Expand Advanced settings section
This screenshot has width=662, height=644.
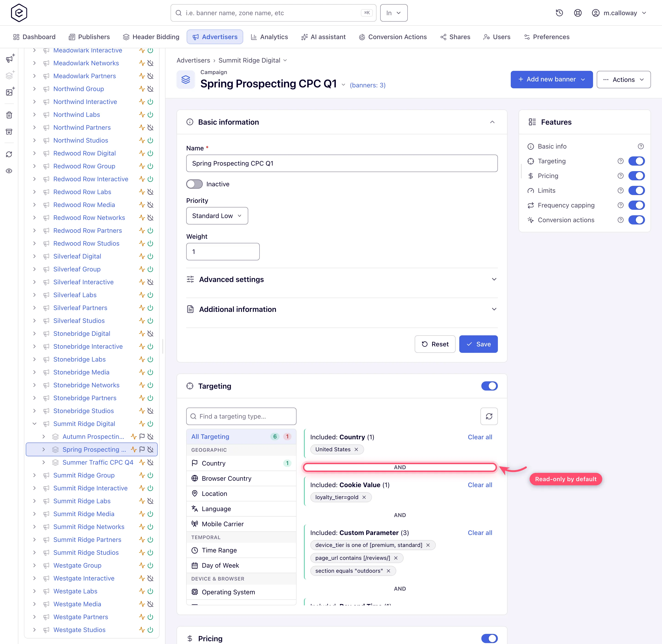(x=342, y=279)
